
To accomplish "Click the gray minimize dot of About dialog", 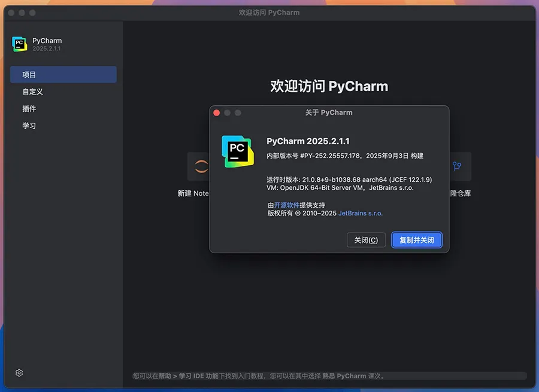I will coord(228,113).
